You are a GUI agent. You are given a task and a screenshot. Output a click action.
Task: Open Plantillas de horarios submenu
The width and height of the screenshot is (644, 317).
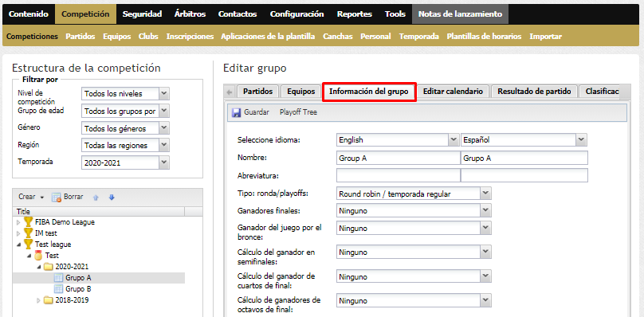tap(484, 36)
